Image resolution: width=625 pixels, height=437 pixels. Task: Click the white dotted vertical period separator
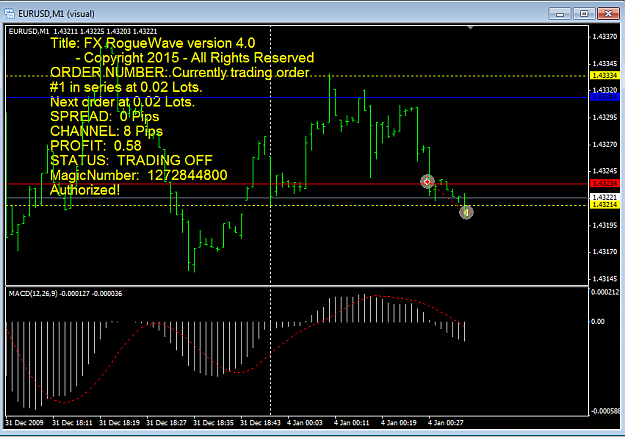[271, 239]
